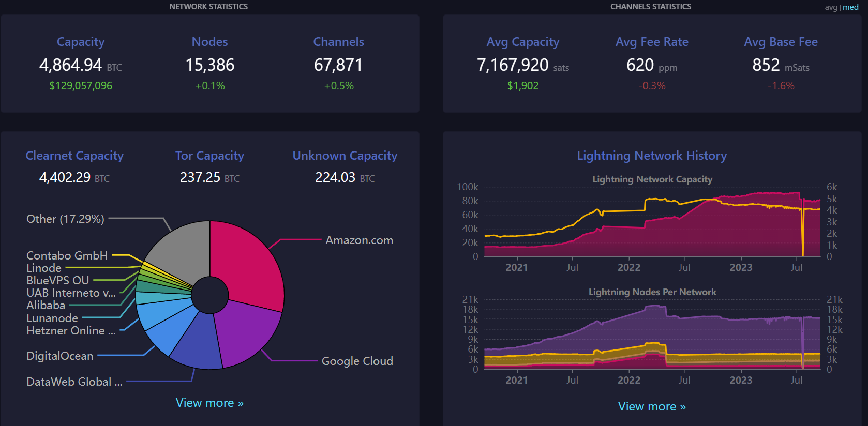The height and width of the screenshot is (426, 868).
Task: Open View more under Lightning Network History
Action: click(652, 406)
